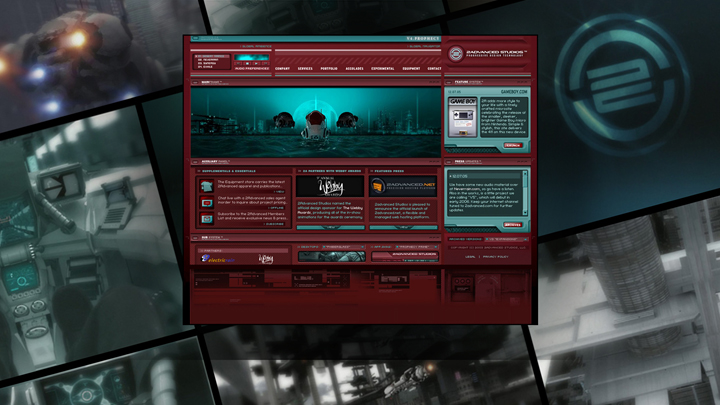Open the AFP skins selection dropdown

(416, 247)
